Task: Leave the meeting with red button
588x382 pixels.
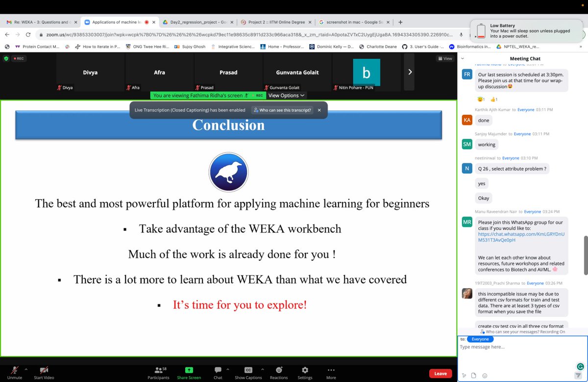Action: pyautogui.click(x=441, y=374)
